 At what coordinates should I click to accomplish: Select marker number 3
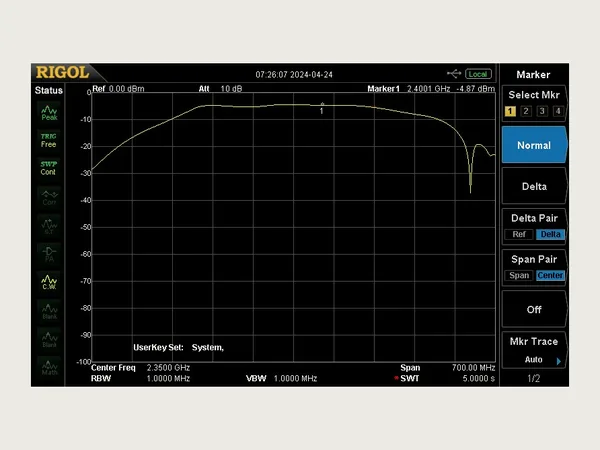coord(542,111)
